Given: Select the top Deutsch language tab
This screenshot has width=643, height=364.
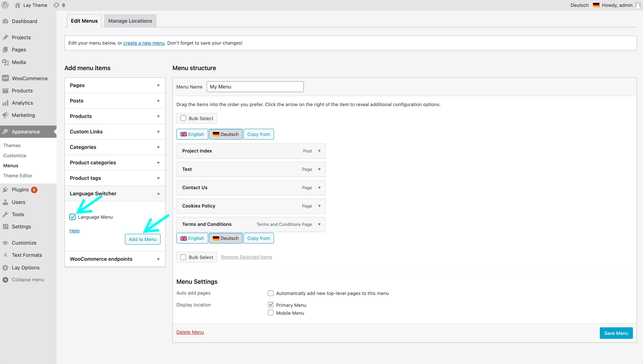Looking at the screenshot, I should click(x=225, y=134).
